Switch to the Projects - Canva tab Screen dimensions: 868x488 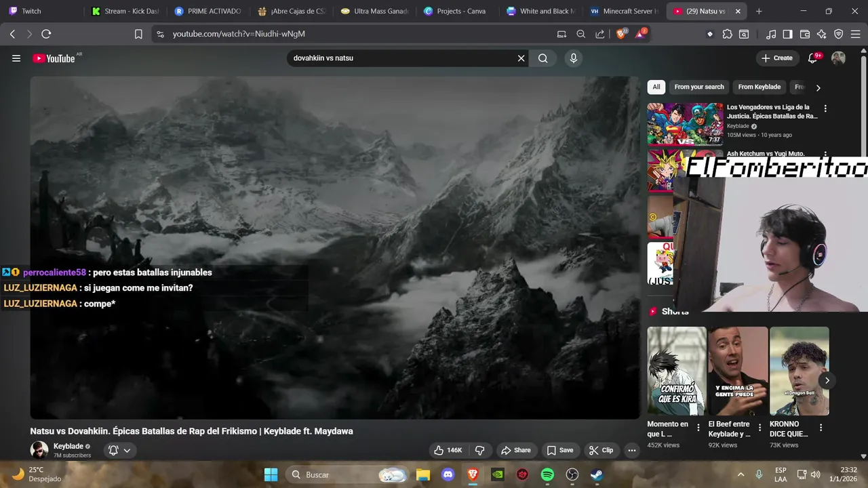[x=456, y=11]
